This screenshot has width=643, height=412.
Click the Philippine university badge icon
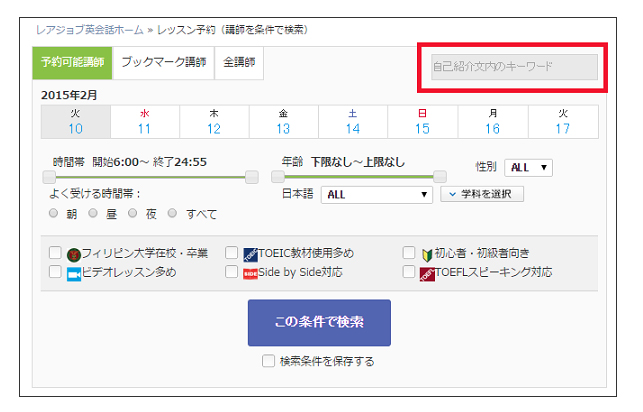[74, 255]
